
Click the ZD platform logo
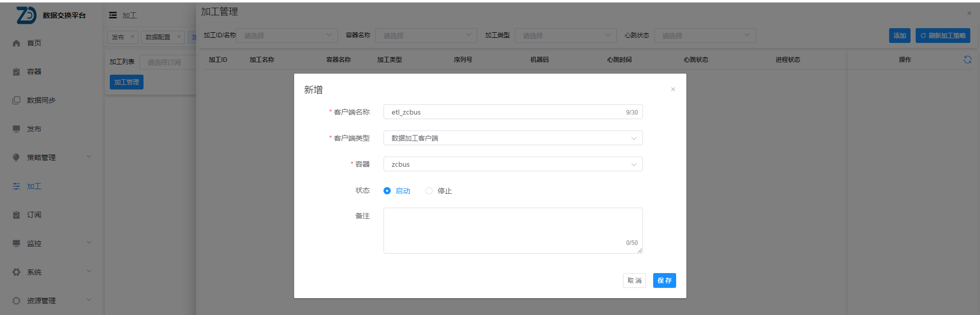pyautogui.click(x=26, y=15)
